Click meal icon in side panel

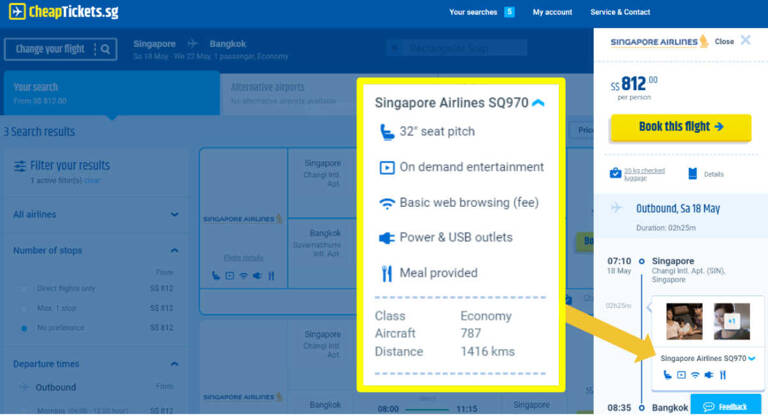coord(722,375)
